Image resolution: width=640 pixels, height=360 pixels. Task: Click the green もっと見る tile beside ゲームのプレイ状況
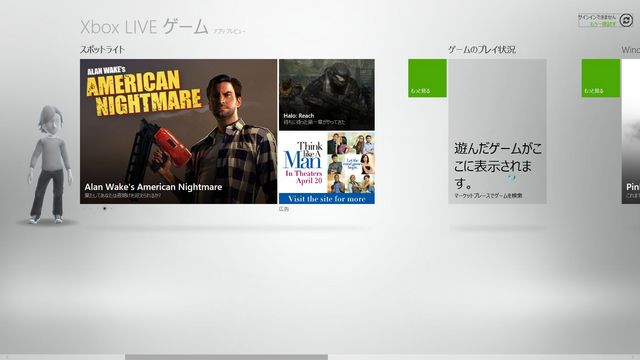(x=427, y=78)
